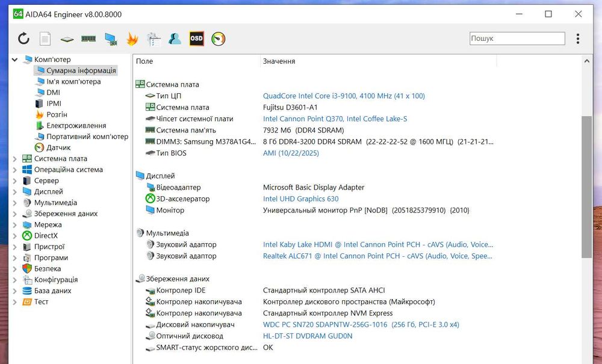Viewport: 602px width, 364px height.
Task: Open the AMI (10/22/2025) BIOS link
Action: (x=291, y=153)
